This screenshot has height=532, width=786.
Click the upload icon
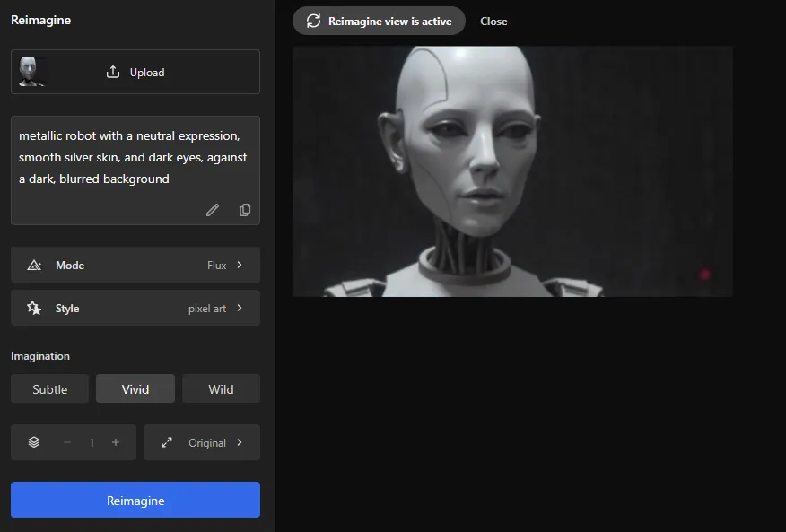tap(113, 72)
